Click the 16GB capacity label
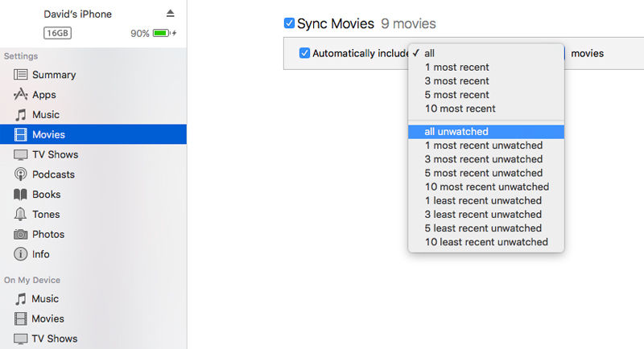 tap(57, 33)
